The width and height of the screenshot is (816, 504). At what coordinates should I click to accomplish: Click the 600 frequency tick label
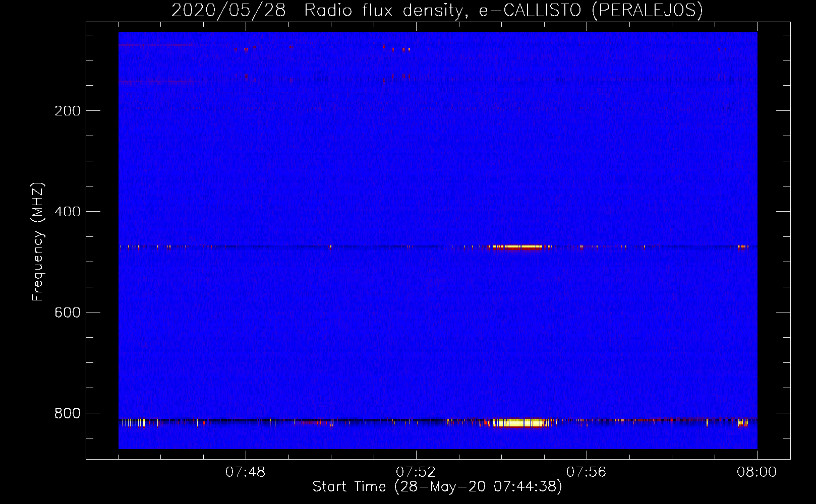[x=68, y=312]
